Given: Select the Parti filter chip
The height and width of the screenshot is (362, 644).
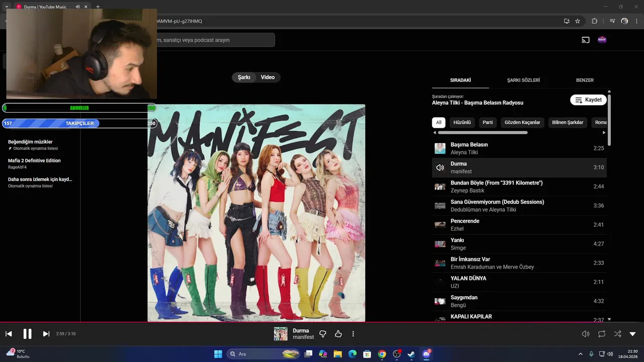Looking at the screenshot, I should tap(488, 122).
